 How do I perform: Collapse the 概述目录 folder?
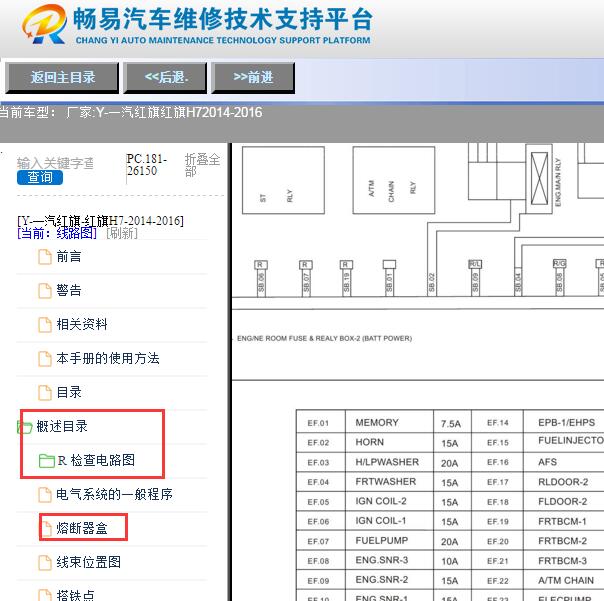point(62,426)
